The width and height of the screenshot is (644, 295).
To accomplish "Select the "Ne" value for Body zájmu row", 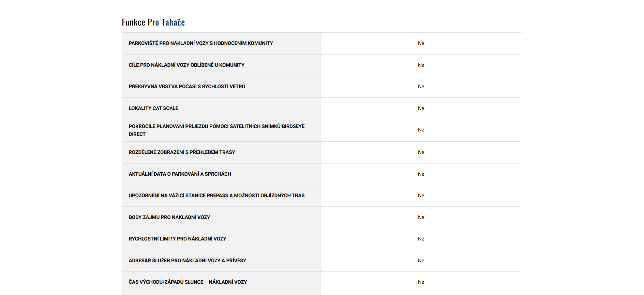I will pyautogui.click(x=421, y=217).
